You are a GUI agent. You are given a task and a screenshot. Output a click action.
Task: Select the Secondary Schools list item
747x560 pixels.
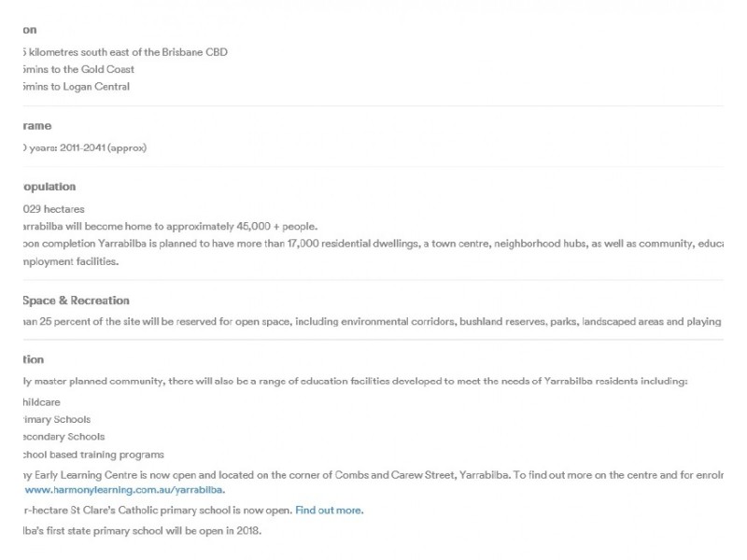[x=63, y=437]
